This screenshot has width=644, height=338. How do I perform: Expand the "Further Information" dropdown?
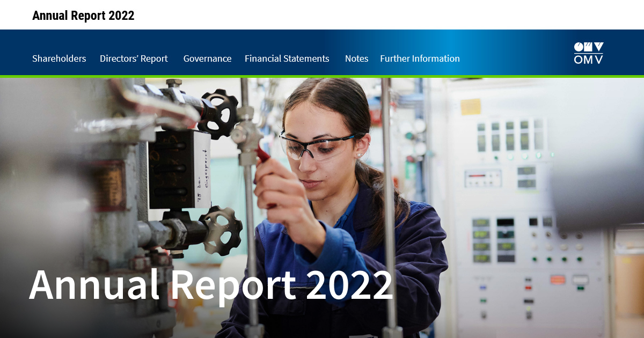click(x=420, y=58)
